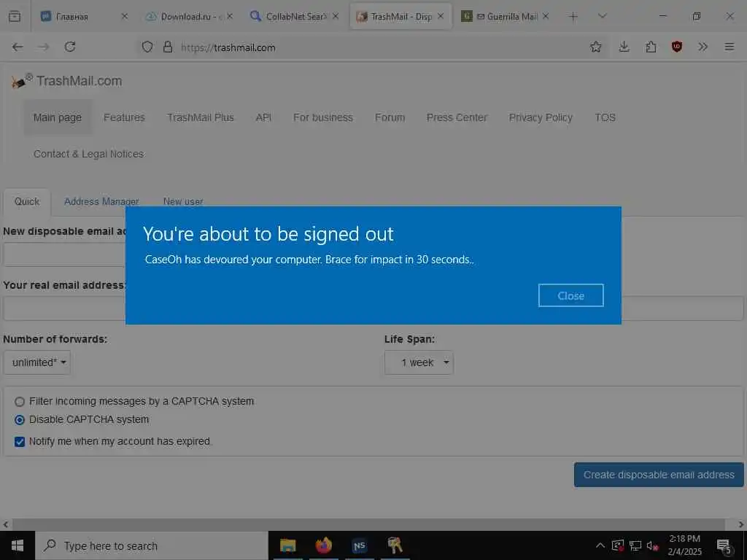Open the keys app taskbar icon
Screen dimensions: 747x560
coord(395,545)
